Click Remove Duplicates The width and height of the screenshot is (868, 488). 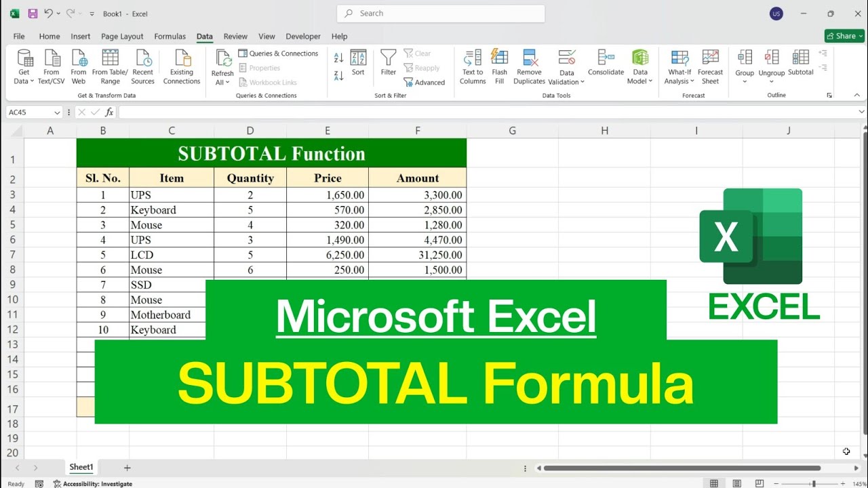coord(530,67)
